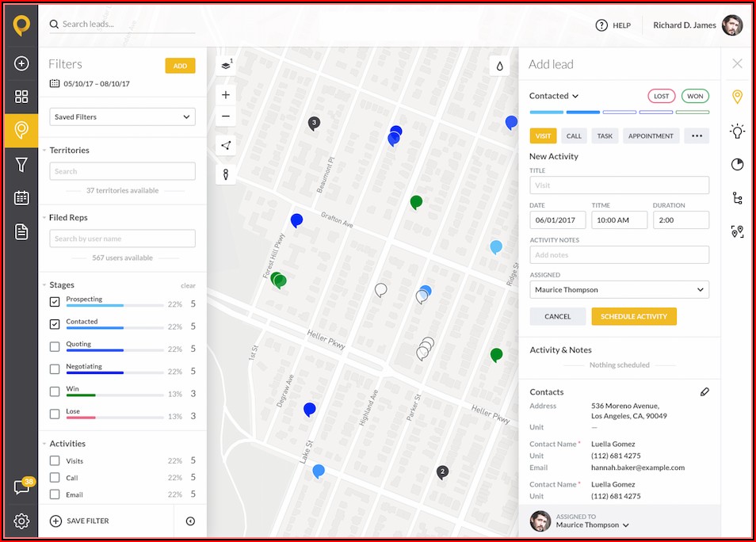Open the Contacted status dropdown
Screen dimensions: 756x542
pyautogui.click(x=554, y=96)
